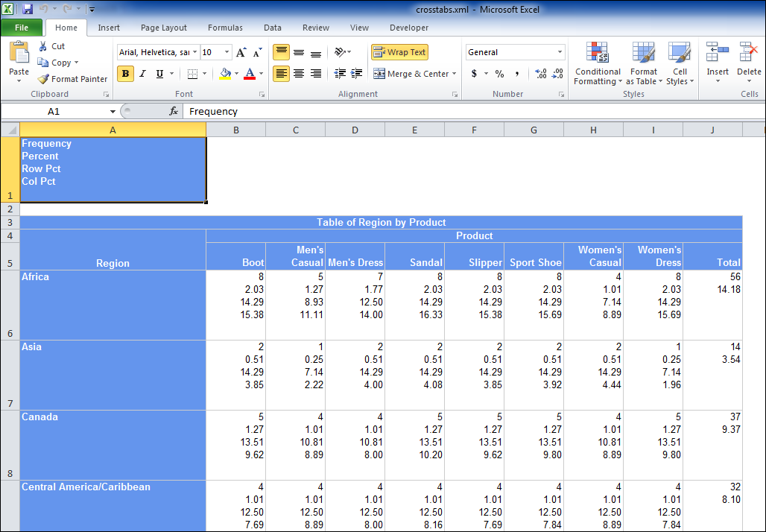Click the File backstage button
Viewport: 766px width, 532px height.
point(22,28)
